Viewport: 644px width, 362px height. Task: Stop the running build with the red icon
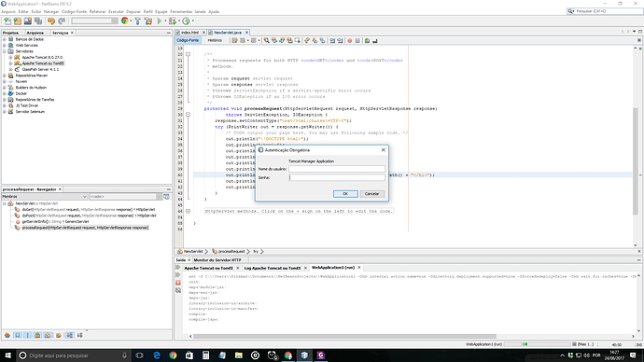pos(178,283)
